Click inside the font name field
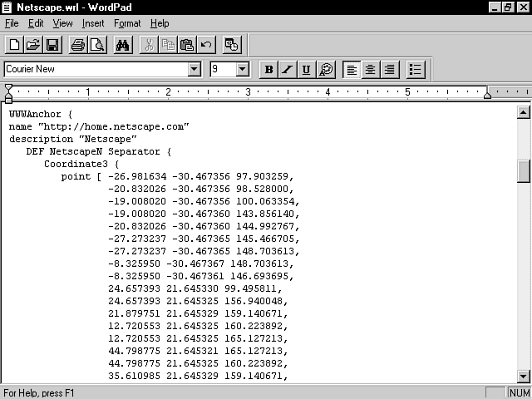 point(96,69)
